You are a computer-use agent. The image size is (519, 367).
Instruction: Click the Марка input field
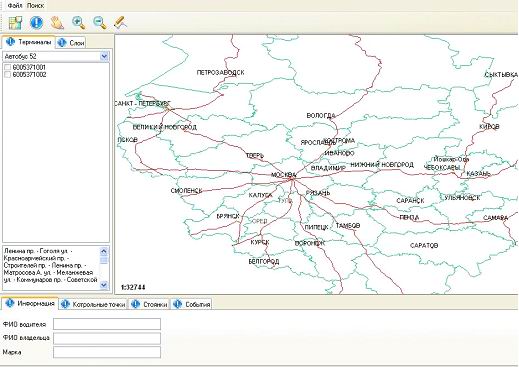[x=107, y=352]
